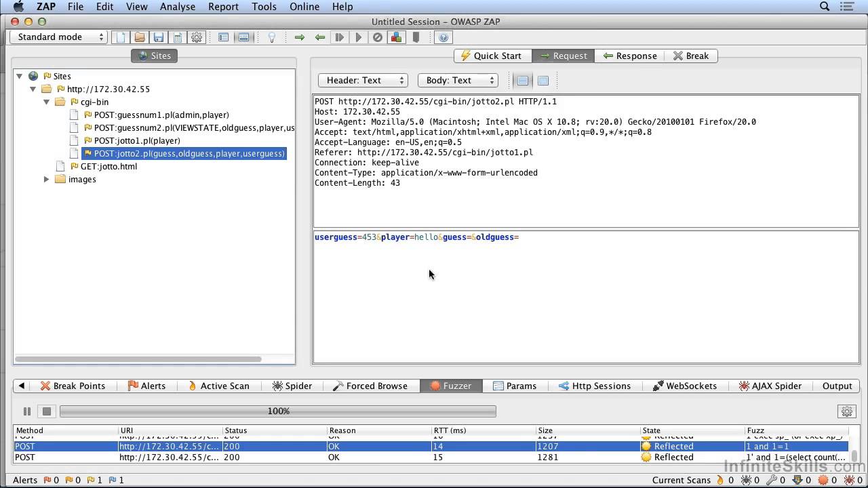Viewport: 868px width, 488px height.
Task: Open the WebSockets tab
Action: pos(685,386)
